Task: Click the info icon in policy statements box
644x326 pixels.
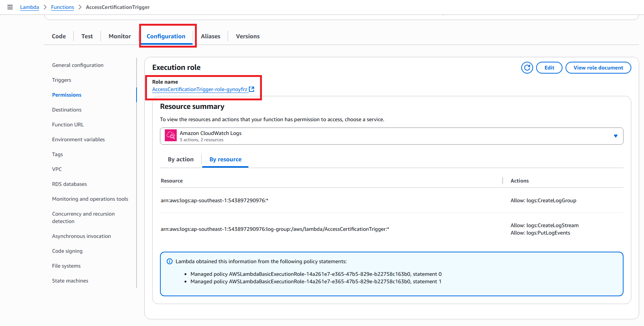Action: [x=170, y=261]
